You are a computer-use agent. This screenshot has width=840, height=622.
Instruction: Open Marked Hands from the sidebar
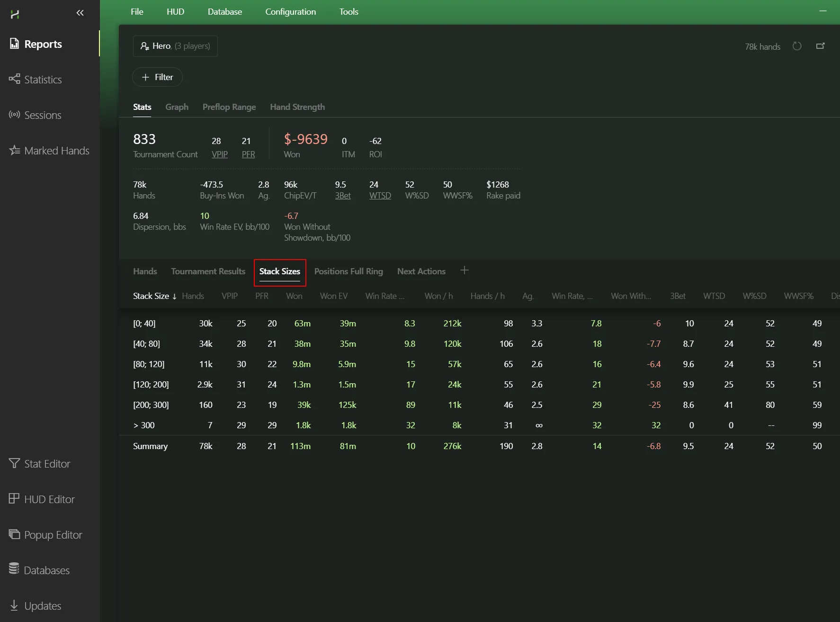[x=56, y=151]
